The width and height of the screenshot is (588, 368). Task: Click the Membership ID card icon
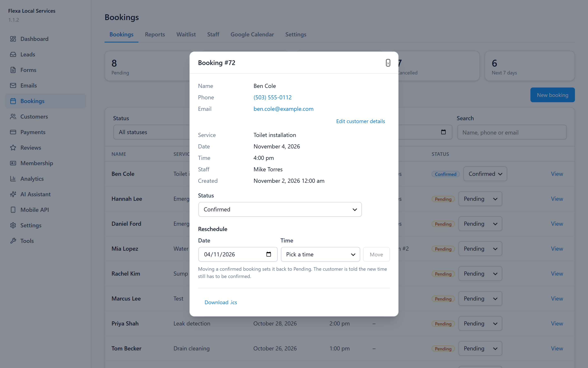[13, 163]
